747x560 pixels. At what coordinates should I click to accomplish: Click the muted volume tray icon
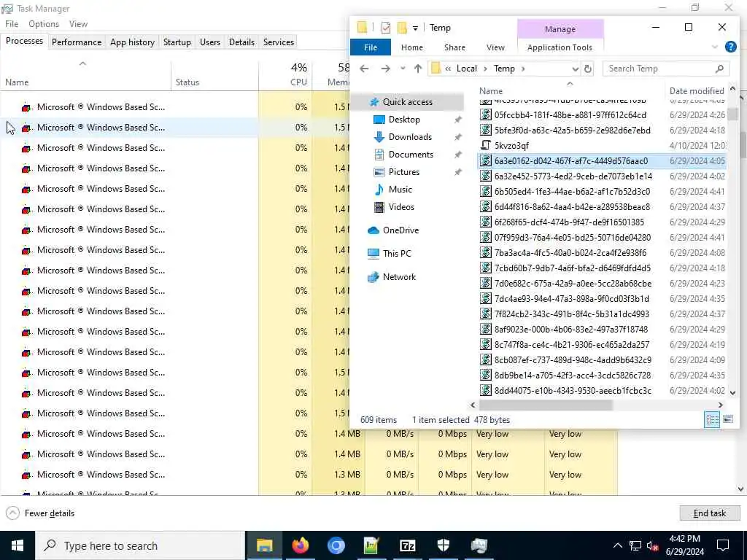point(652,545)
